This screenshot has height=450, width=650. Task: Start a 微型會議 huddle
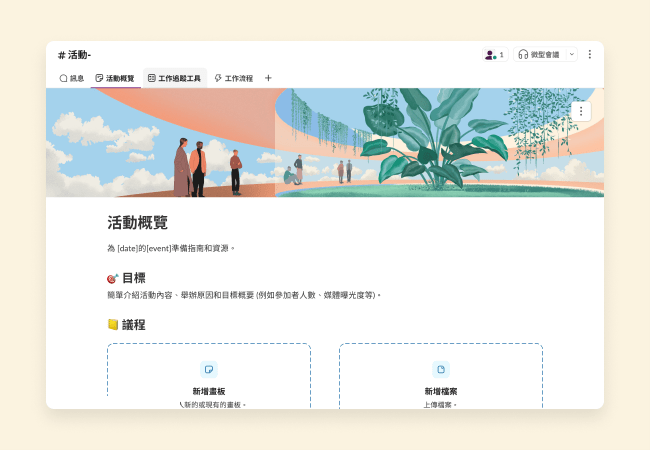[x=539, y=54]
